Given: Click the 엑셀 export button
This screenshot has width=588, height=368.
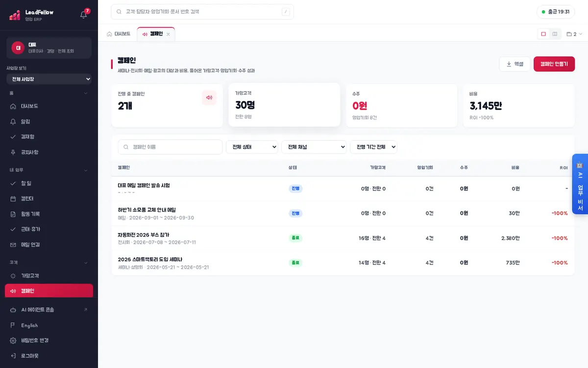Looking at the screenshot, I should [x=514, y=64].
